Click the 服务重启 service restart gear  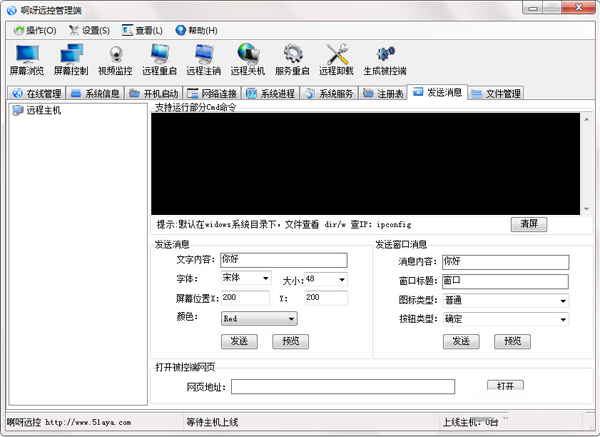[292, 59]
